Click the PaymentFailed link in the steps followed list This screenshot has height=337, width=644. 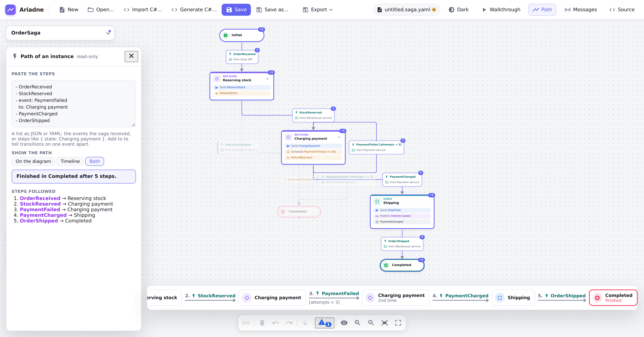pos(40,210)
